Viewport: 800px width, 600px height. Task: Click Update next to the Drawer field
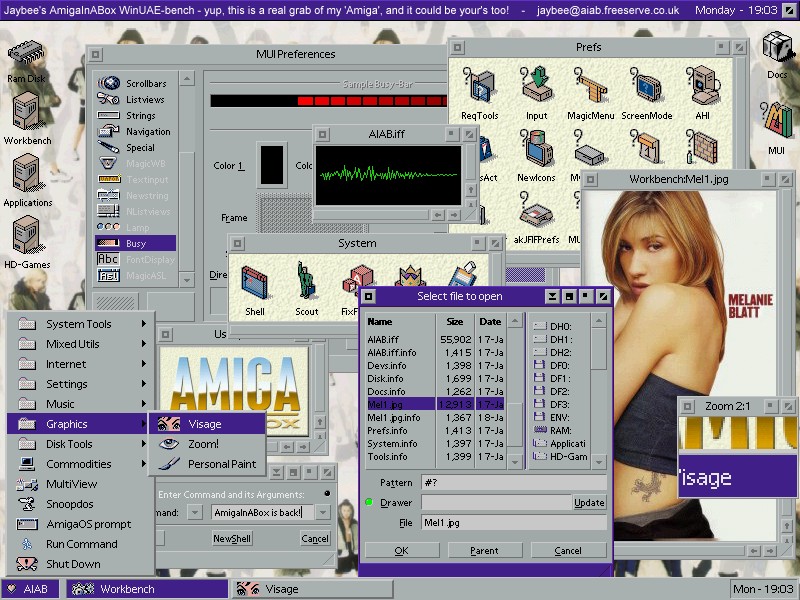(x=589, y=503)
